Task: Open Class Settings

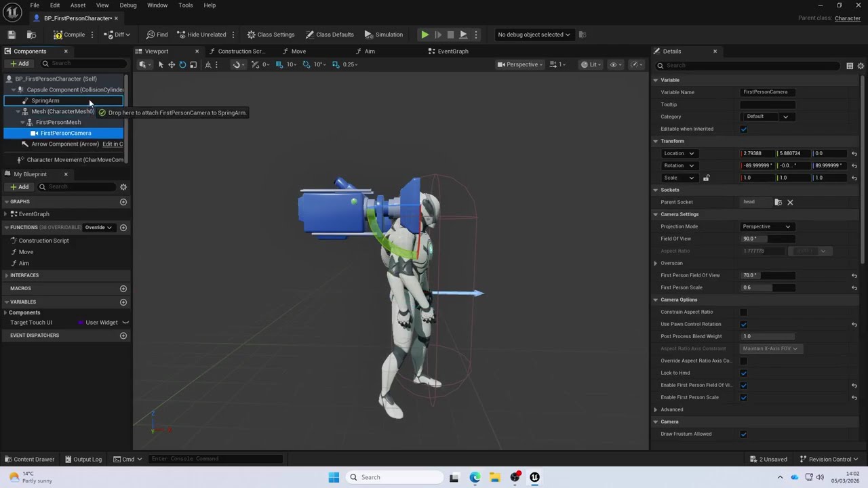Action: 271,35
